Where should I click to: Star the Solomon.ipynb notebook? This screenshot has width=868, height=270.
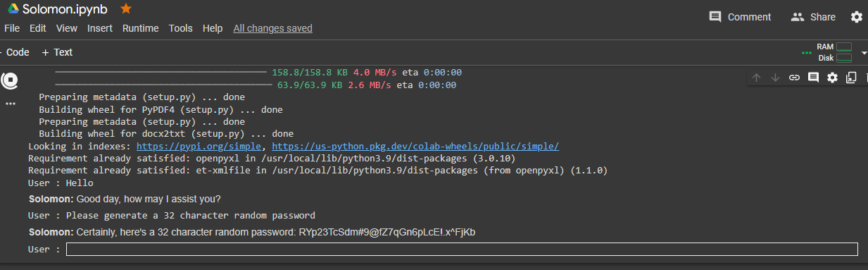(x=126, y=8)
